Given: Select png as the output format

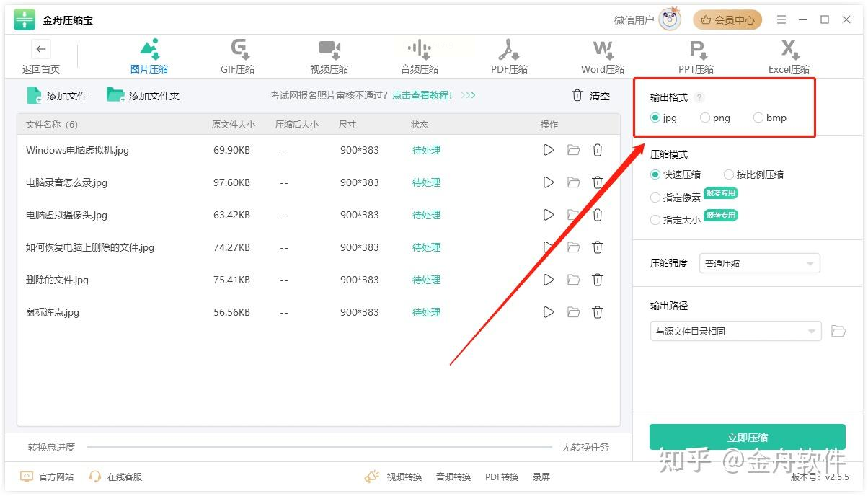Looking at the screenshot, I should (706, 118).
